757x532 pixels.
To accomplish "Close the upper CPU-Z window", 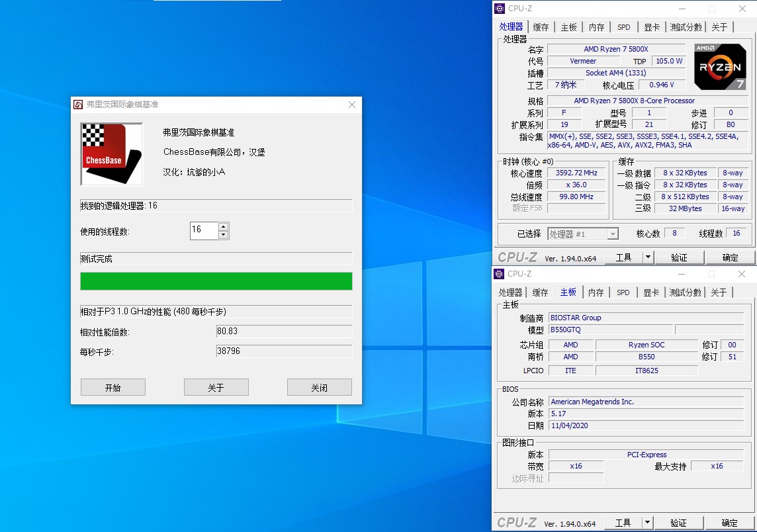I will point(742,9).
